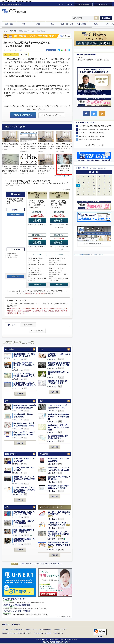Viewport: 114px width, 644px height.
Task: Open the 特集 navigation tab
Action: [x=96, y=24]
